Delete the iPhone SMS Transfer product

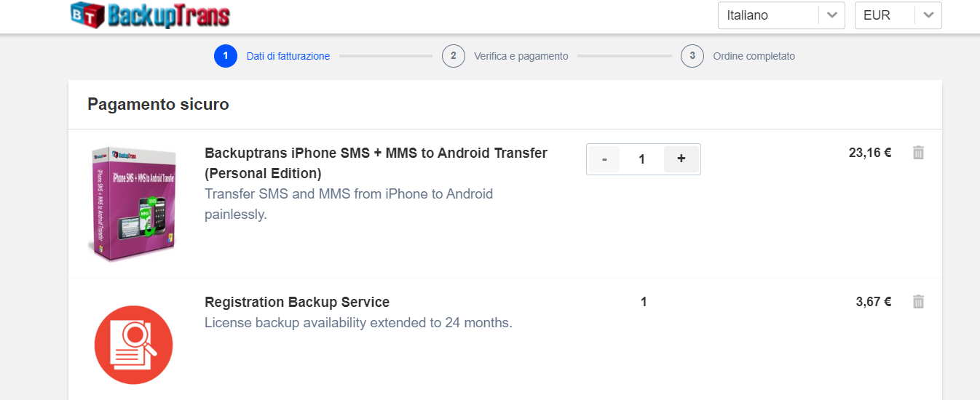point(918,153)
